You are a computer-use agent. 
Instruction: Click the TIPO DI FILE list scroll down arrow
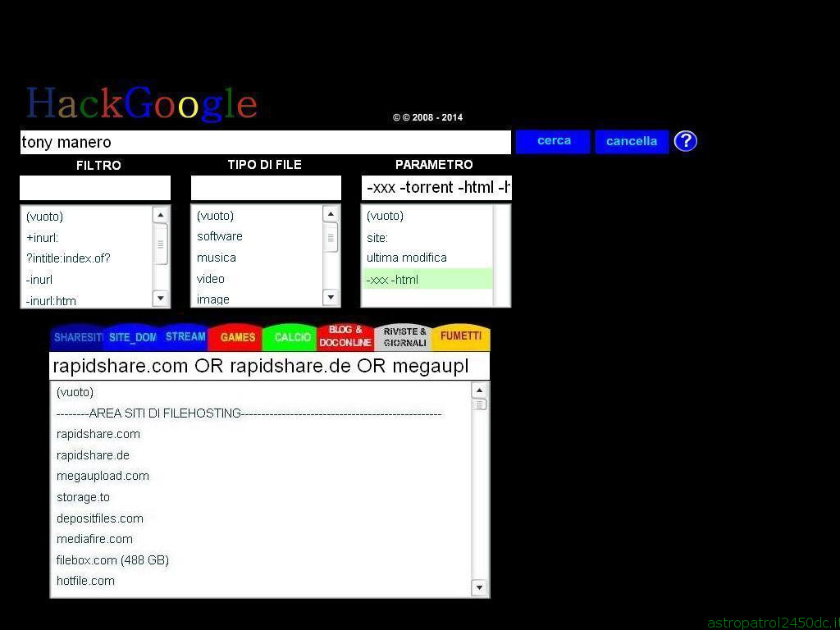coord(331,297)
